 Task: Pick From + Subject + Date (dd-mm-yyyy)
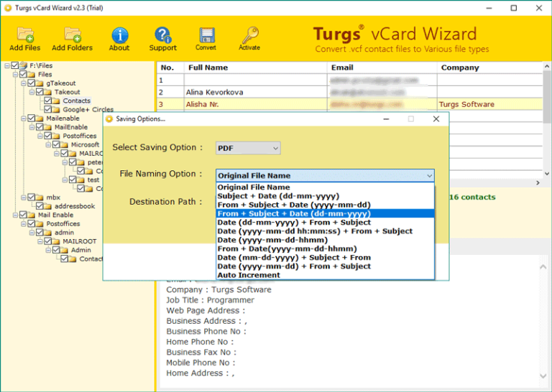pos(326,214)
